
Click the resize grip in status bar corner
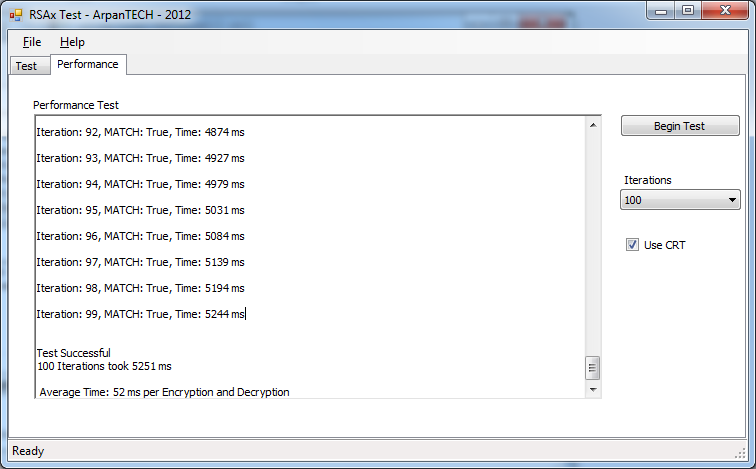(740, 453)
